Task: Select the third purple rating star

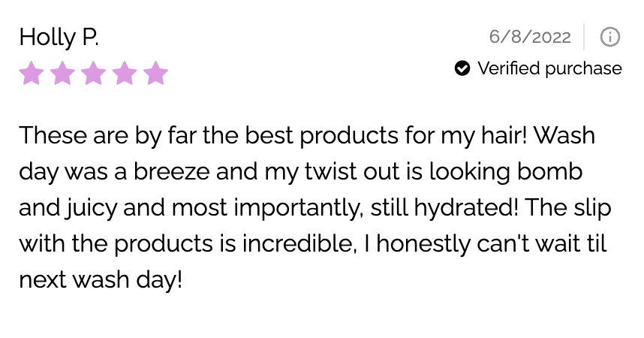Action: [x=94, y=74]
